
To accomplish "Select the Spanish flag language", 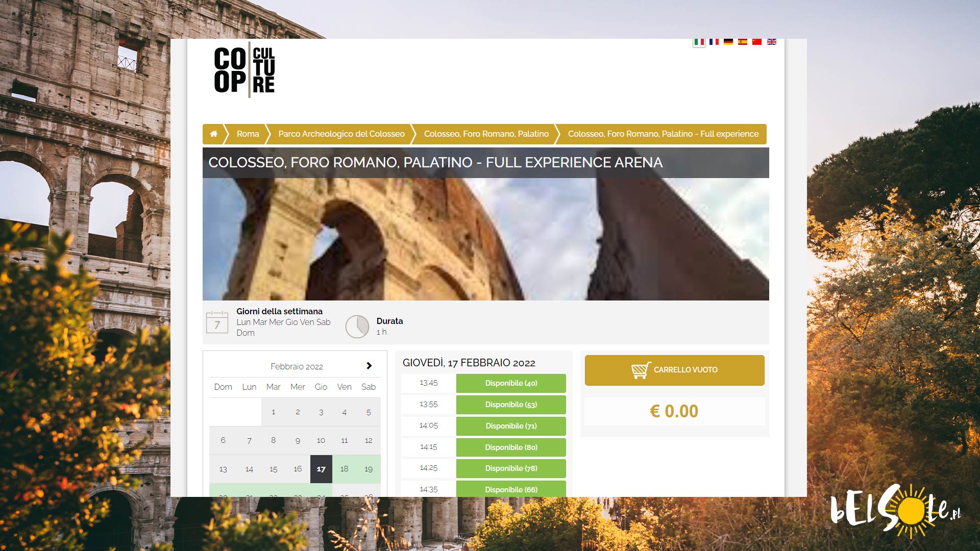I will [743, 42].
